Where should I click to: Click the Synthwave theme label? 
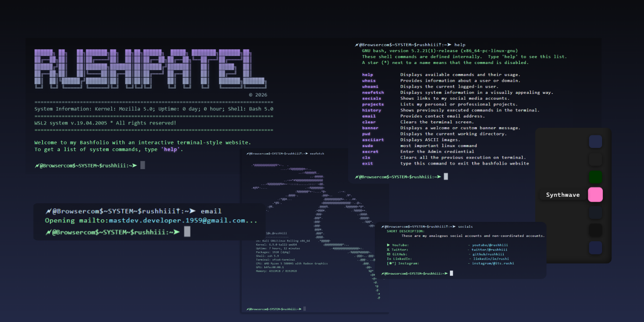pos(563,195)
